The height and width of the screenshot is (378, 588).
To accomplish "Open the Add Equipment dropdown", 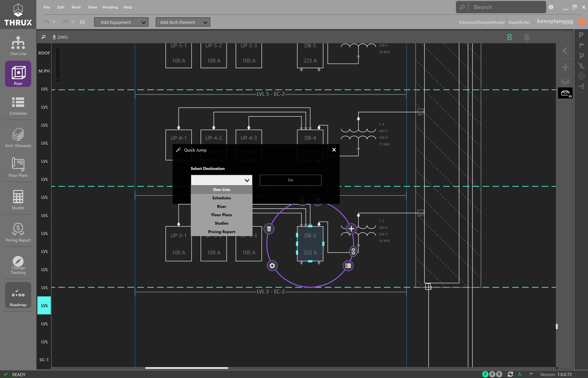I will [121, 22].
